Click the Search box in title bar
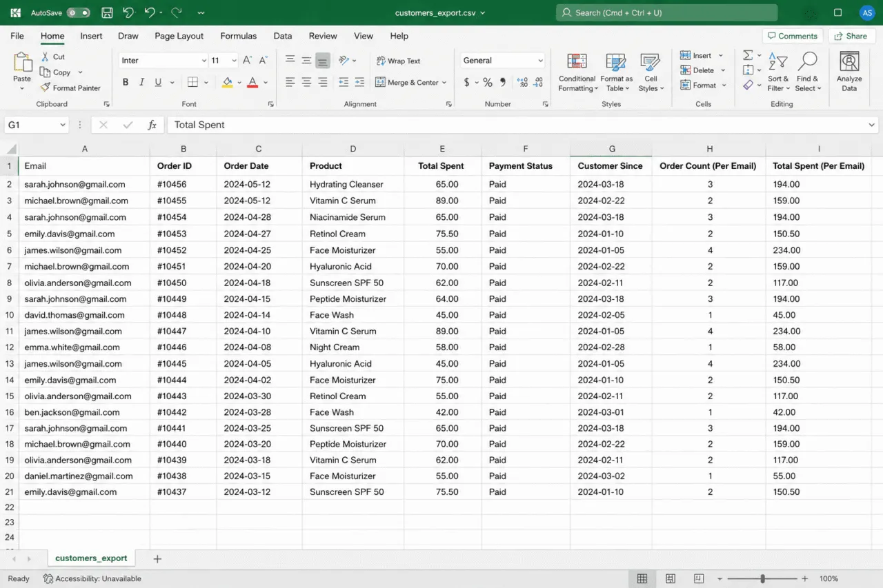883x588 pixels. click(x=666, y=12)
